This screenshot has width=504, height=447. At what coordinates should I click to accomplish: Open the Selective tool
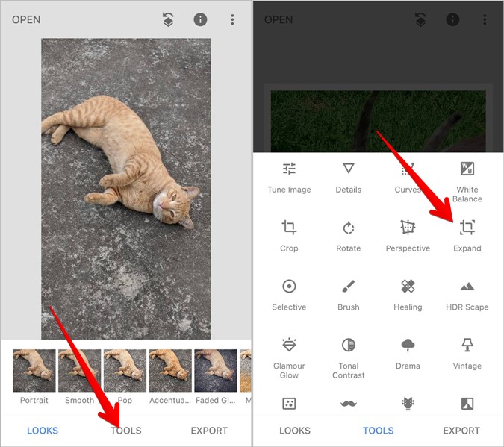tap(289, 295)
